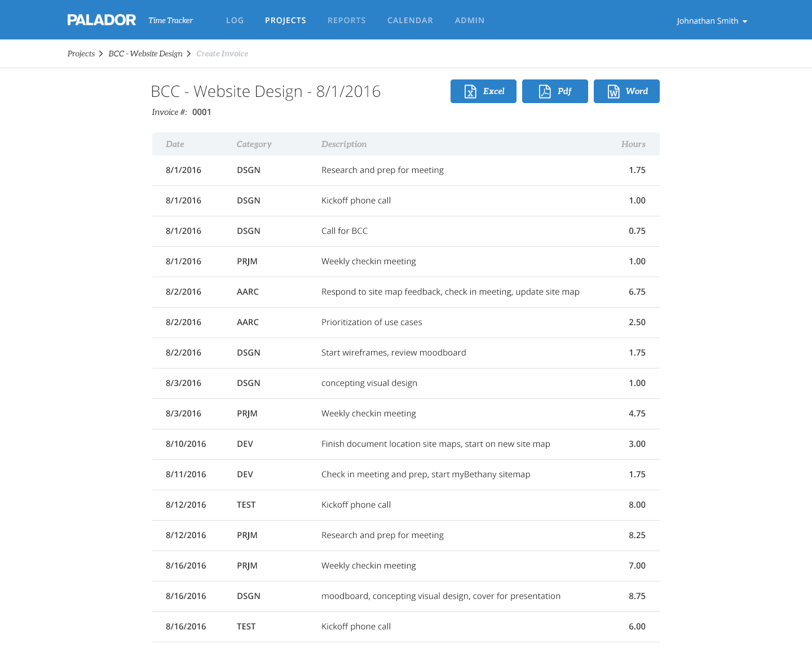Click the invoice title BCC - Website Design
The image size is (812, 657).
266,91
